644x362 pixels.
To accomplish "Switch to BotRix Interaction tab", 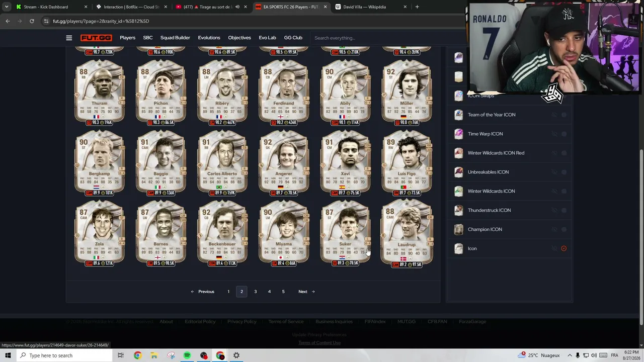I will click(x=132, y=7).
